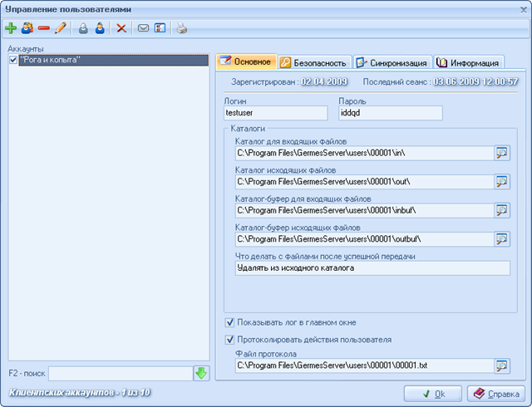Click the Каталоги group label
532x407 pixels.
pos(248,129)
